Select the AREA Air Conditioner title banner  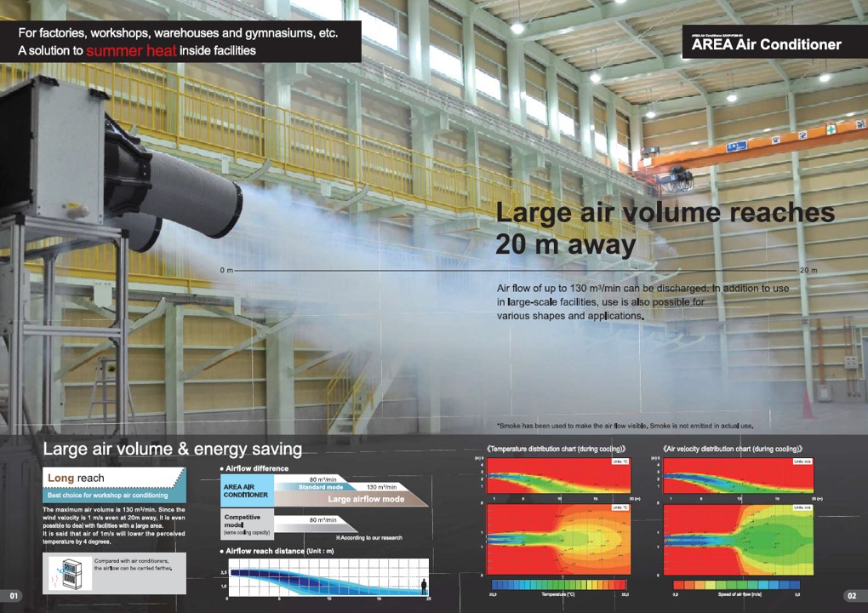point(766,44)
